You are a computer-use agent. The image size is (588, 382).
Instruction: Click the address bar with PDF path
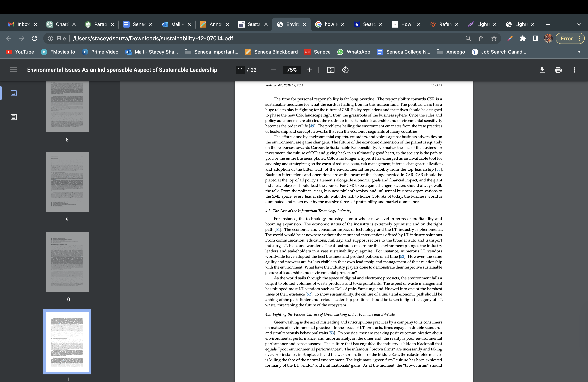tap(153, 39)
